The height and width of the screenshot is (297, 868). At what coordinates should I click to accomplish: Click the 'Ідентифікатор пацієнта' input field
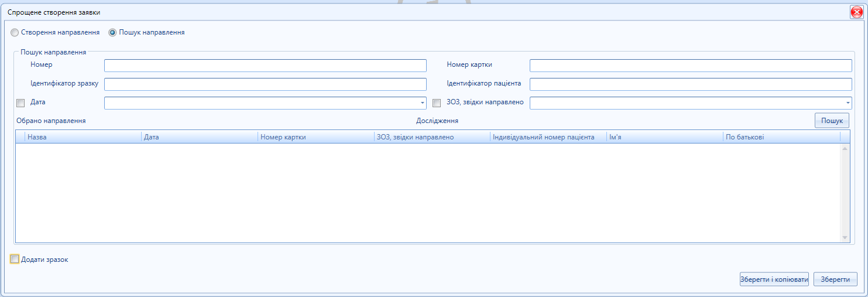tap(691, 84)
